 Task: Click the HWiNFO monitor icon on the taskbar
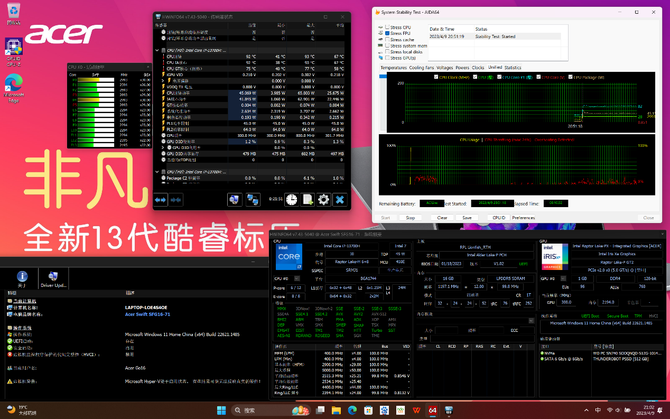pyautogui.click(x=449, y=410)
